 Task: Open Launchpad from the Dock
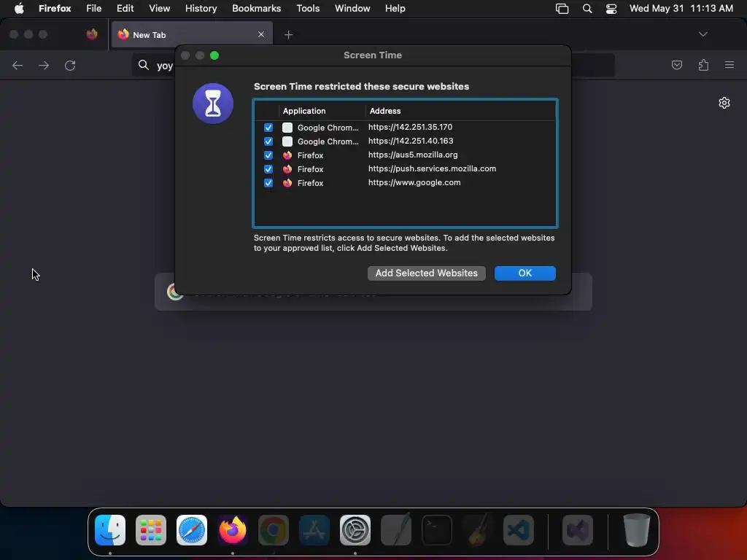[x=151, y=530]
